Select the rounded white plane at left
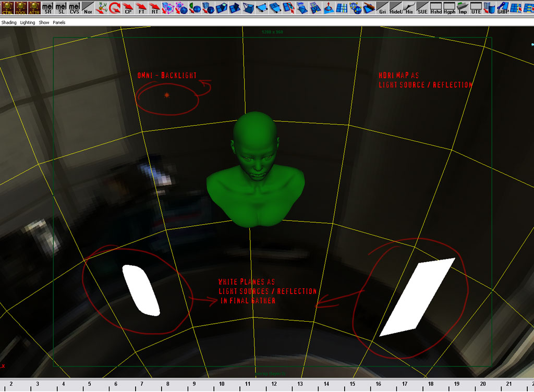The width and height of the screenshot is (534, 392). pyautogui.click(x=141, y=290)
